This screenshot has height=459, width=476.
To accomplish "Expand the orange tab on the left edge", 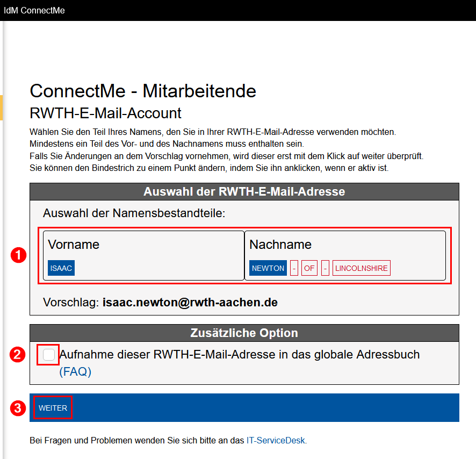I will click(x=2, y=107).
